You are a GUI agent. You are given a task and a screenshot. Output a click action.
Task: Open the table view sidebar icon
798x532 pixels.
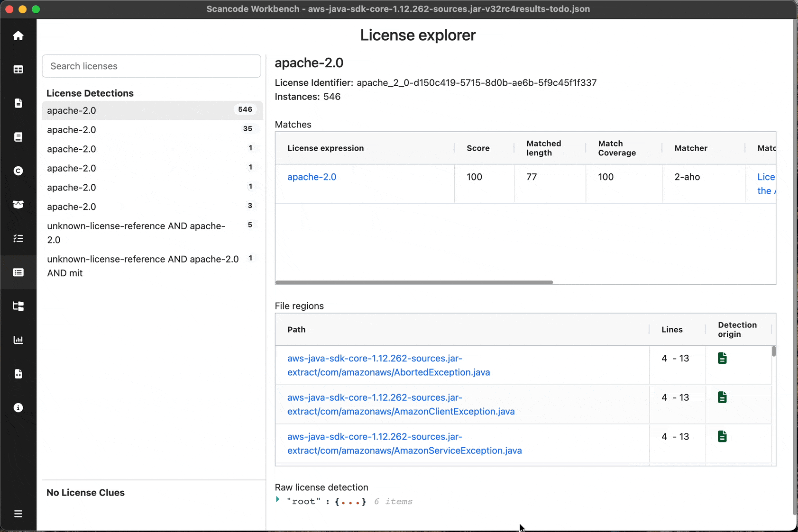click(18, 70)
